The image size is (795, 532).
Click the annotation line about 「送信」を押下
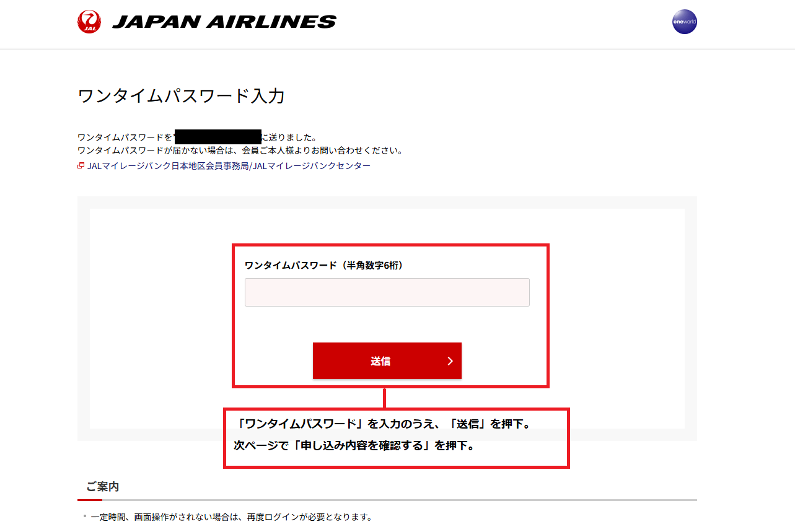coord(384,425)
